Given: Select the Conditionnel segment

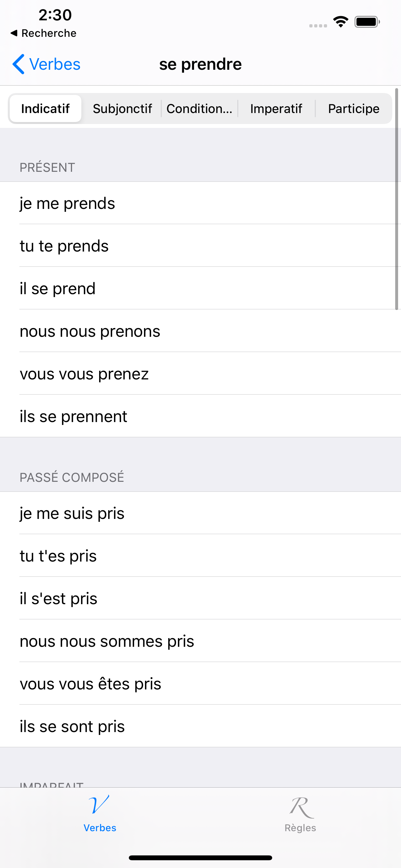Looking at the screenshot, I should coord(199,108).
